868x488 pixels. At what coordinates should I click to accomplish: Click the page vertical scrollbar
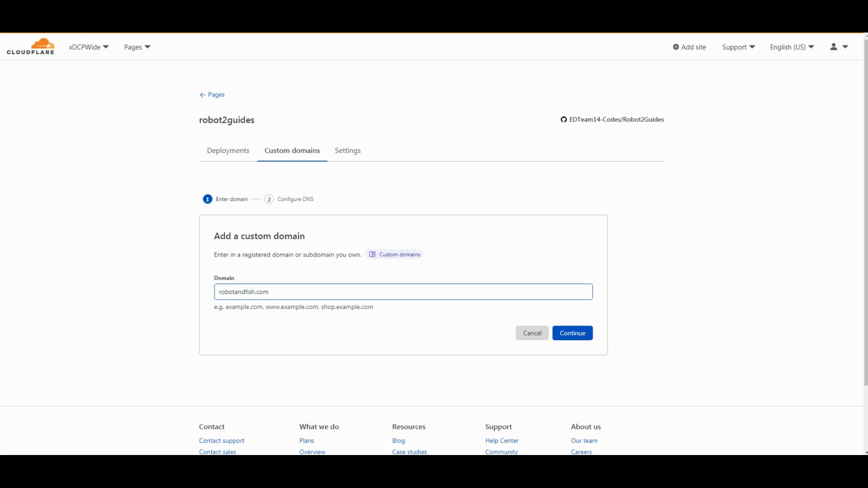coord(865,212)
